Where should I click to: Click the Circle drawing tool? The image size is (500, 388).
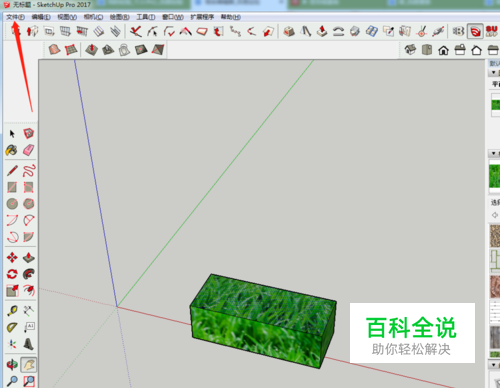point(12,204)
